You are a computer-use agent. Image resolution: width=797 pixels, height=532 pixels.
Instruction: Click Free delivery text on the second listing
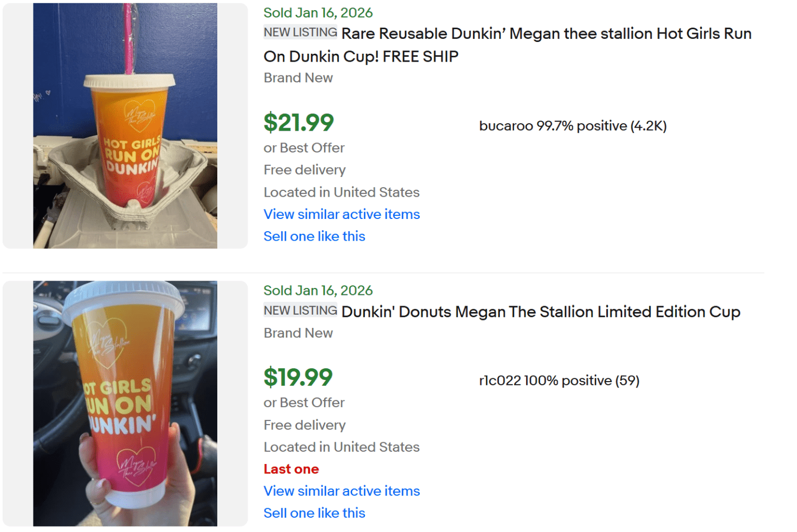[304, 425]
